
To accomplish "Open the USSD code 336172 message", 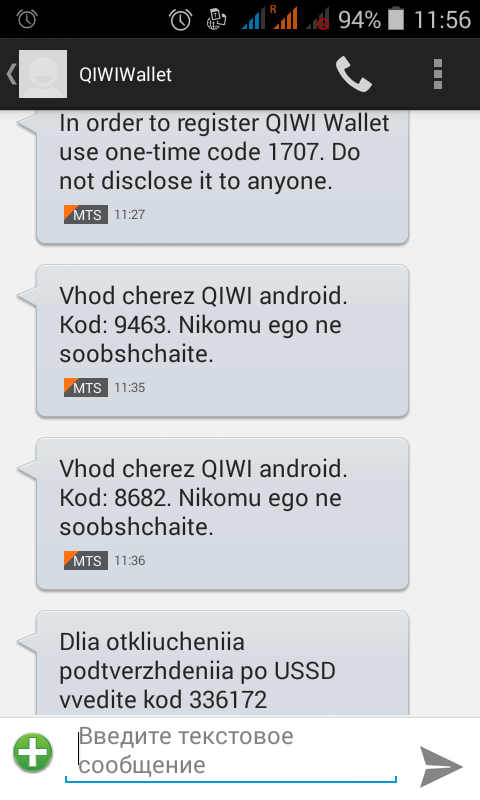I will click(222, 663).
